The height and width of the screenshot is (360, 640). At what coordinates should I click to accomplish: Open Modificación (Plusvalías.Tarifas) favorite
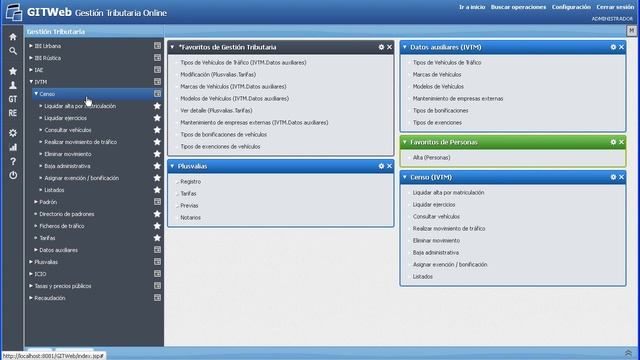coord(218,75)
